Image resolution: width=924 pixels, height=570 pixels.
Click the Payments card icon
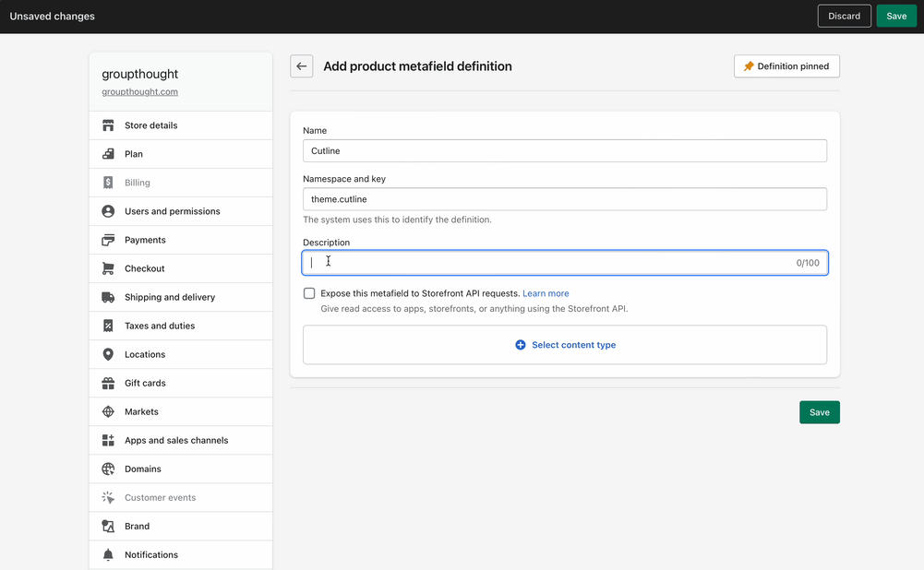108,240
